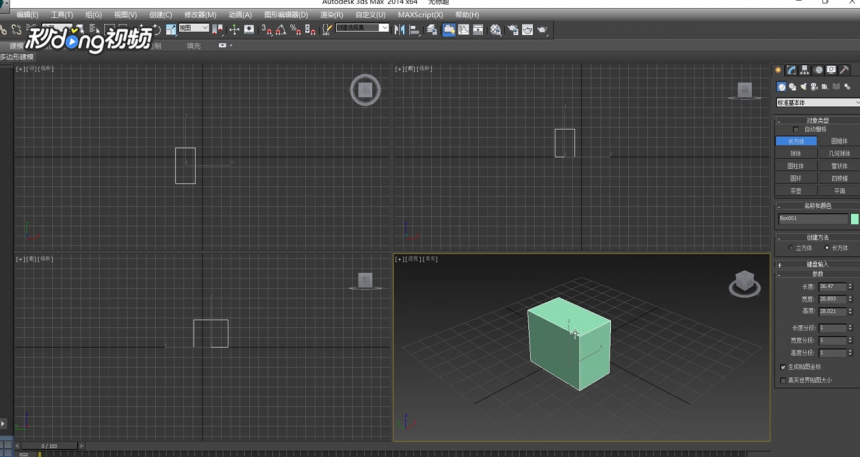Click the top viewport ViewCube

(x=365, y=90)
